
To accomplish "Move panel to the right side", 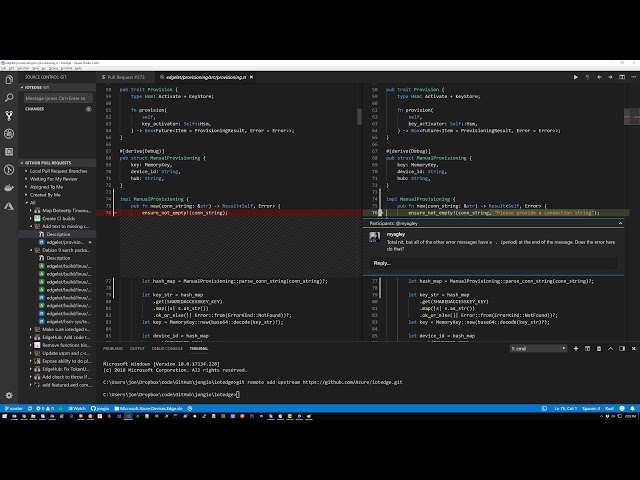I will point(622,349).
